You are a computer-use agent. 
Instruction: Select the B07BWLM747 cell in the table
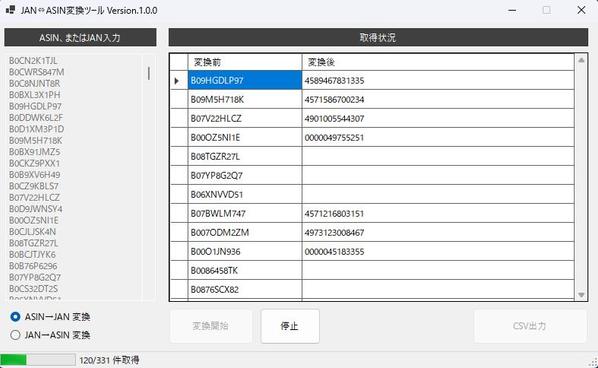coord(245,214)
